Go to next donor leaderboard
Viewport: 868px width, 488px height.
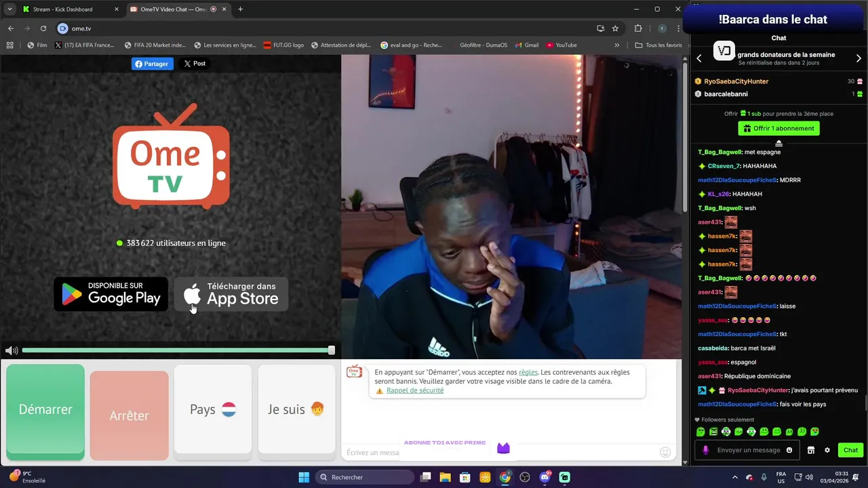[859, 58]
